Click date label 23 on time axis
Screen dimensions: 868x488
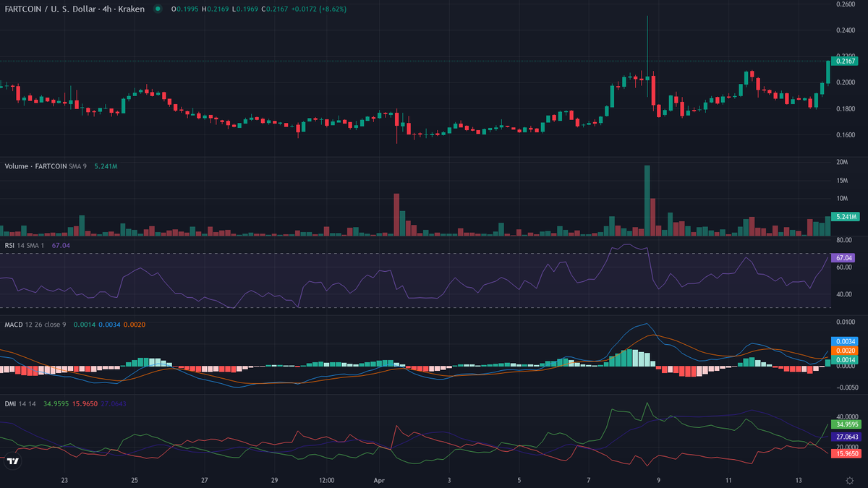[x=64, y=480]
